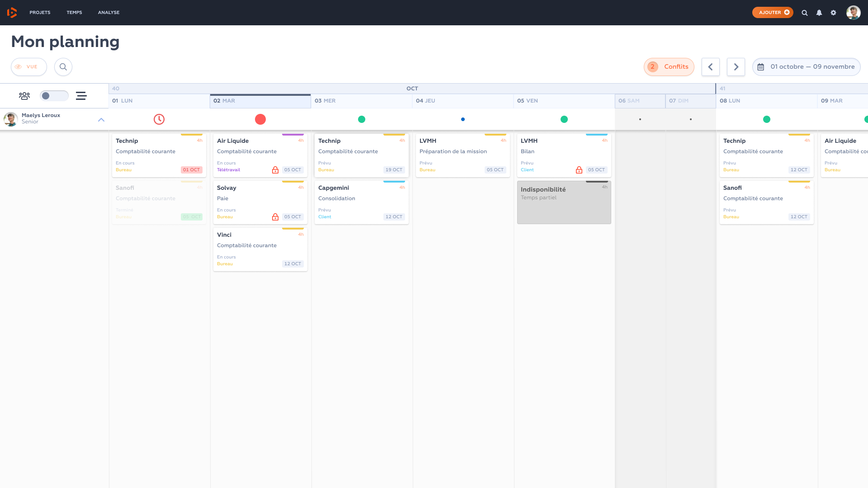Viewport: 868px width, 488px height.
Task: Open the Technip card on 03 MER
Action: click(362, 155)
